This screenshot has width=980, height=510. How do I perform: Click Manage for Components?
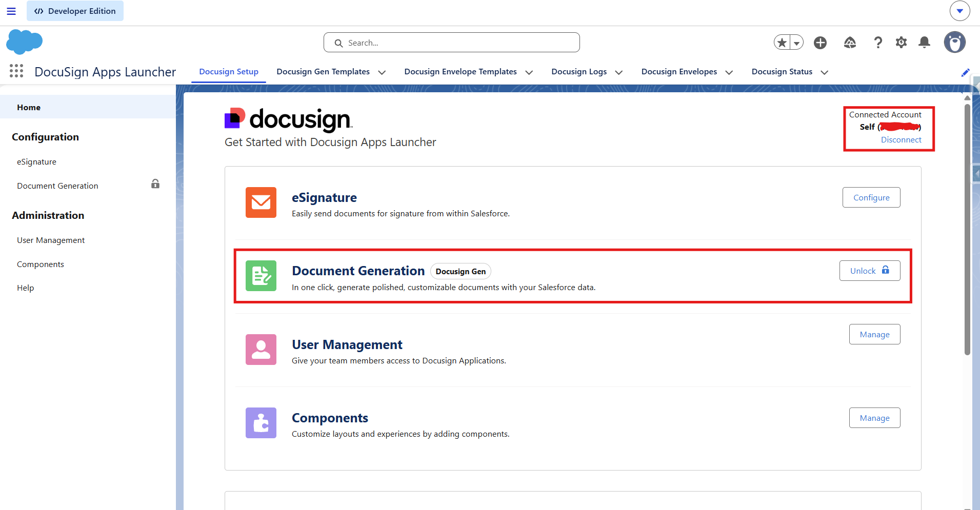point(875,418)
